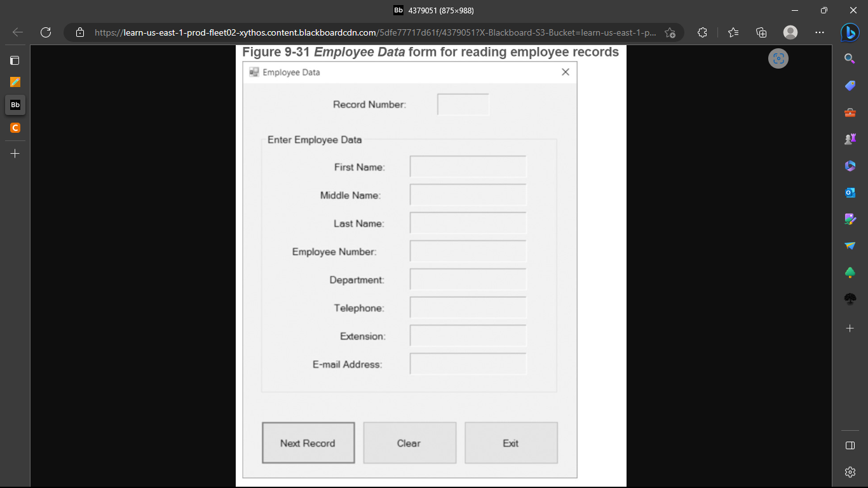
Task: Open the Collections panel
Action: [x=761, y=32]
